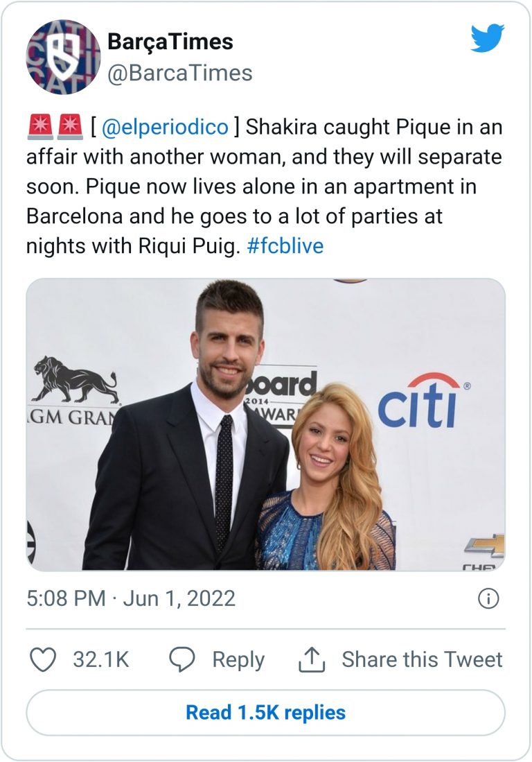Click the MGM lion logo in the photo
The height and width of the screenshot is (762, 532).
75,380
